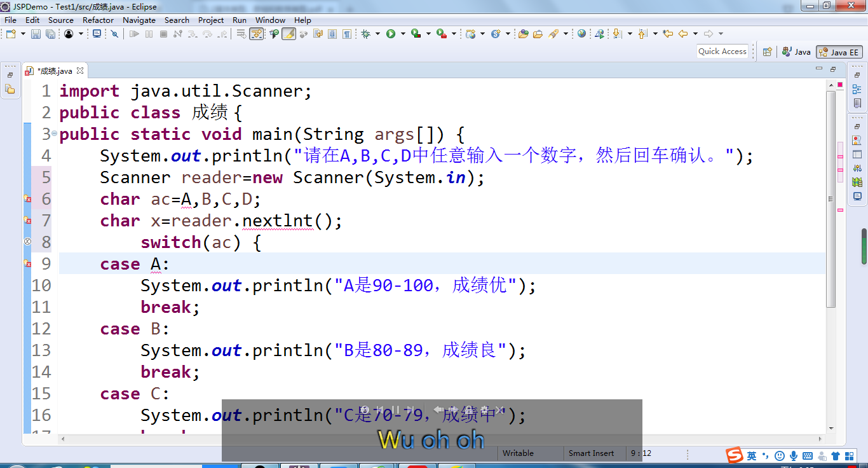Click the Package Explorer icon in left sidebar
The width and height of the screenshot is (868, 468).
(x=10, y=89)
